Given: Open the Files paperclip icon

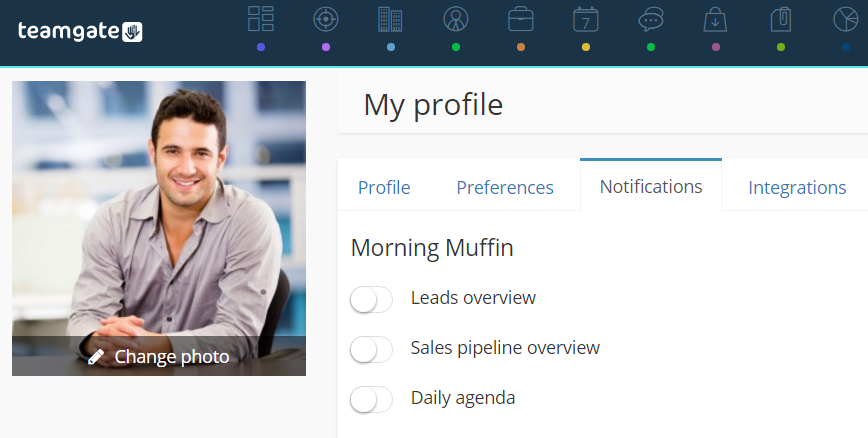Looking at the screenshot, I should coord(781,19).
